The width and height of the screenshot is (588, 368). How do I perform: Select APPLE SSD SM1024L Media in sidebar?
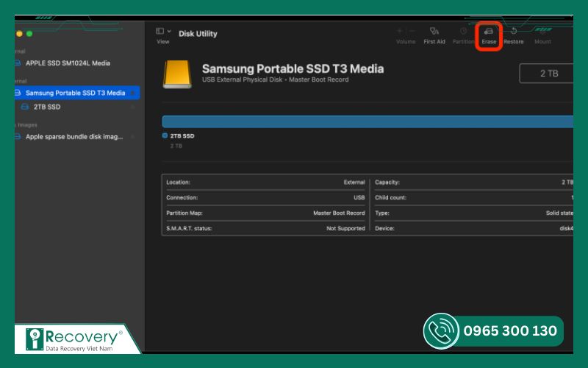tap(68, 63)
